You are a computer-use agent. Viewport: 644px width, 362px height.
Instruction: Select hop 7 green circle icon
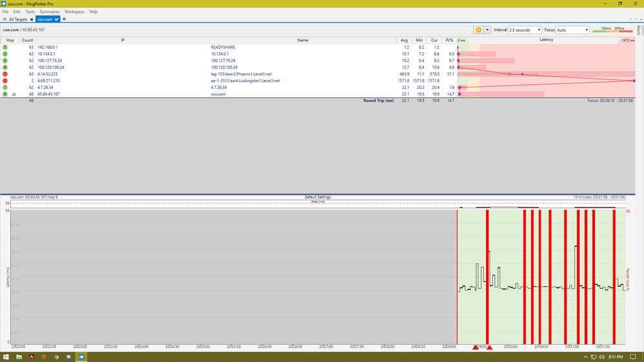point(5,88)
